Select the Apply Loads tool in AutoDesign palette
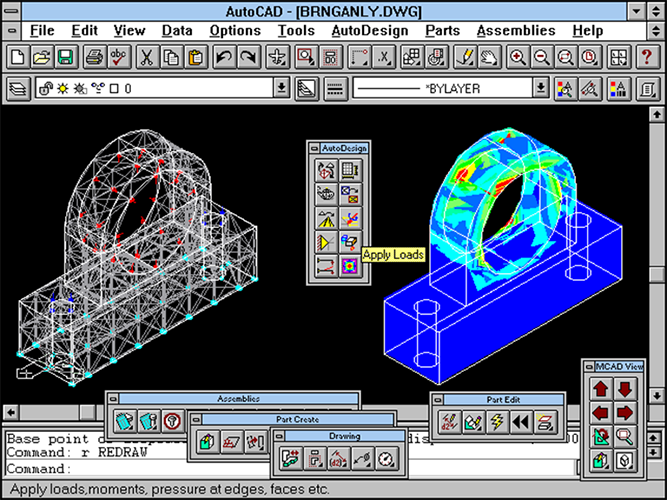 click(x=350, y=243)
